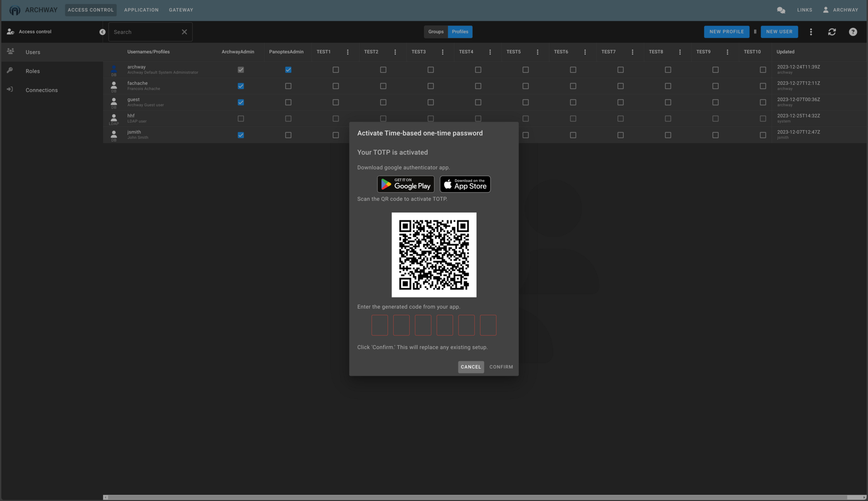Image resolution: width=868 pixels, height=501 pixels.
Task: Click the jsmith user avatar icon
Action: [x=114, y=134]
